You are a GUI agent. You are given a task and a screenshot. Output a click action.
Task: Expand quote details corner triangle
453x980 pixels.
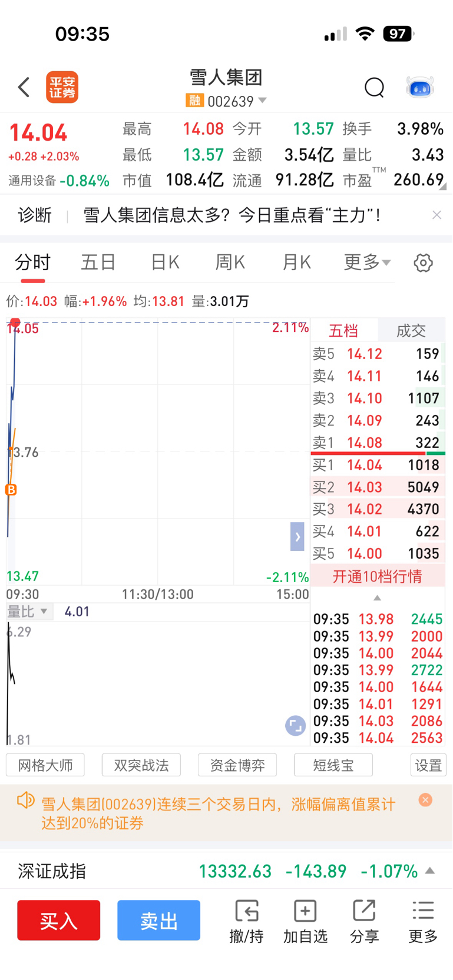[443, 186]
